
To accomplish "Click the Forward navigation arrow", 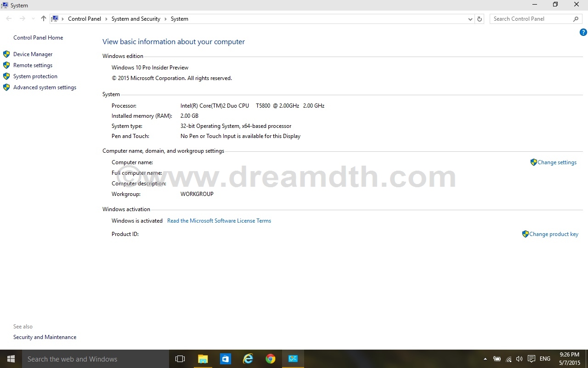I will (22, 19).
